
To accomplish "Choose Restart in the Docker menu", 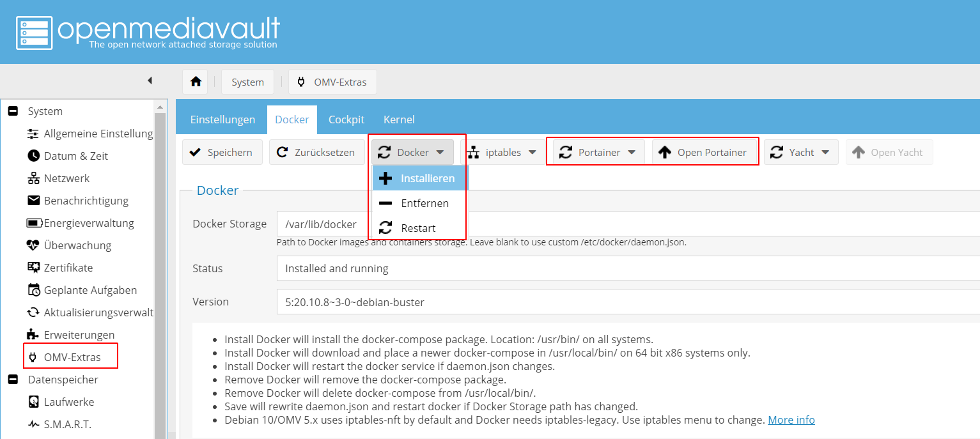I will pos(417,228).
